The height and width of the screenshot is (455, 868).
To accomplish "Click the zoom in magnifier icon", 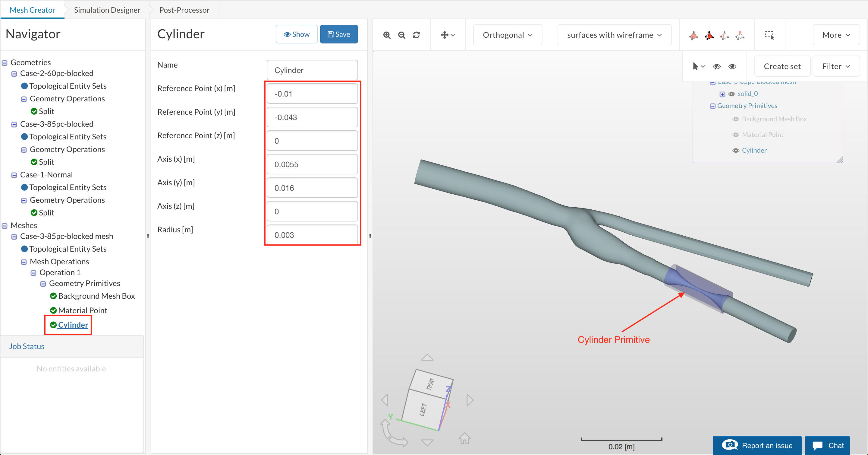I will point(386,35).
